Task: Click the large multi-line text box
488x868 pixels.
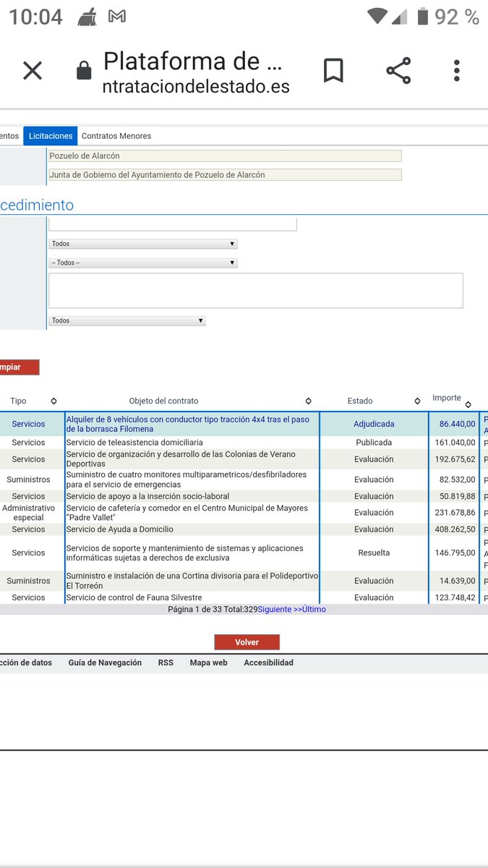Action: [256, 291]
